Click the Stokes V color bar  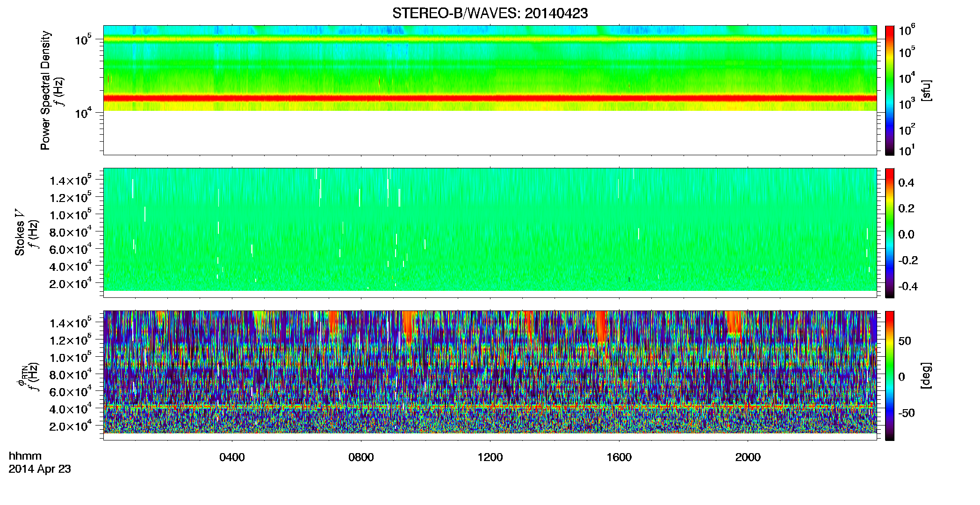pos(890,233)
